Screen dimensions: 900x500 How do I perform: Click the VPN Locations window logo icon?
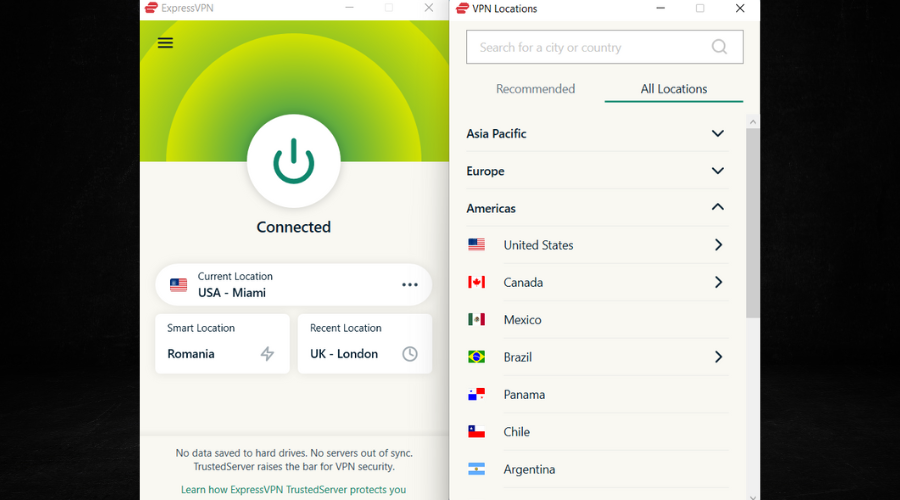pyautogui.click(x=462, y=8)
